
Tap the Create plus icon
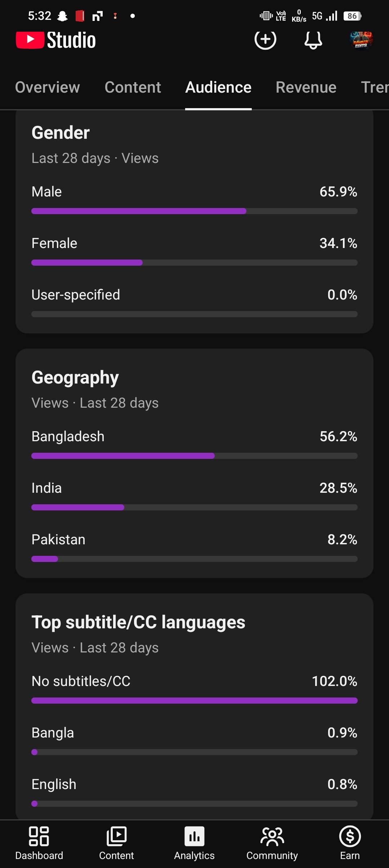[265, 39]
